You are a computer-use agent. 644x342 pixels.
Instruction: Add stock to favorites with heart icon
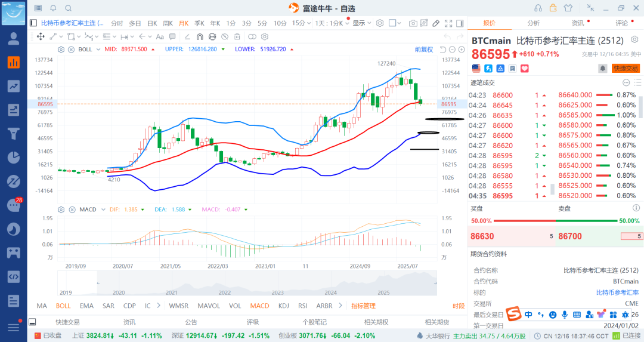tap(525, 69)
